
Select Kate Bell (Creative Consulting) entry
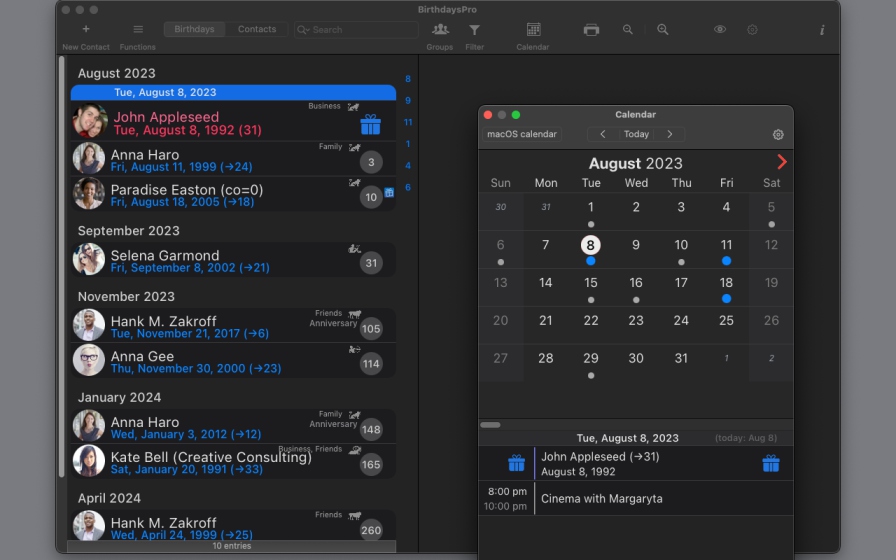233,461
